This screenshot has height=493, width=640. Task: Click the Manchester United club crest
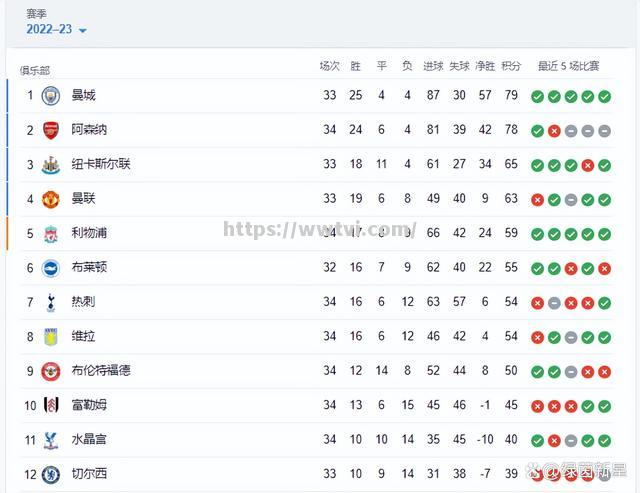[x=51, y=199]
